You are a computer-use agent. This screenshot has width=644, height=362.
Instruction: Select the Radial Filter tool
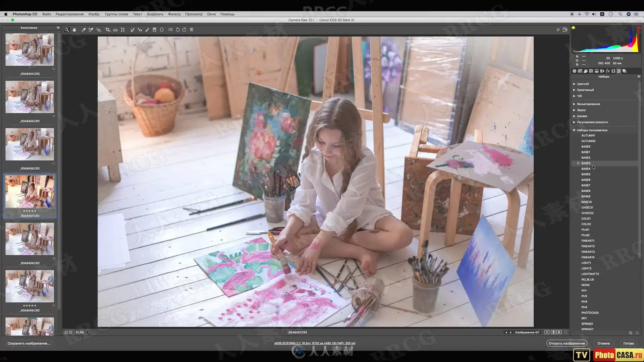[162, 30]
